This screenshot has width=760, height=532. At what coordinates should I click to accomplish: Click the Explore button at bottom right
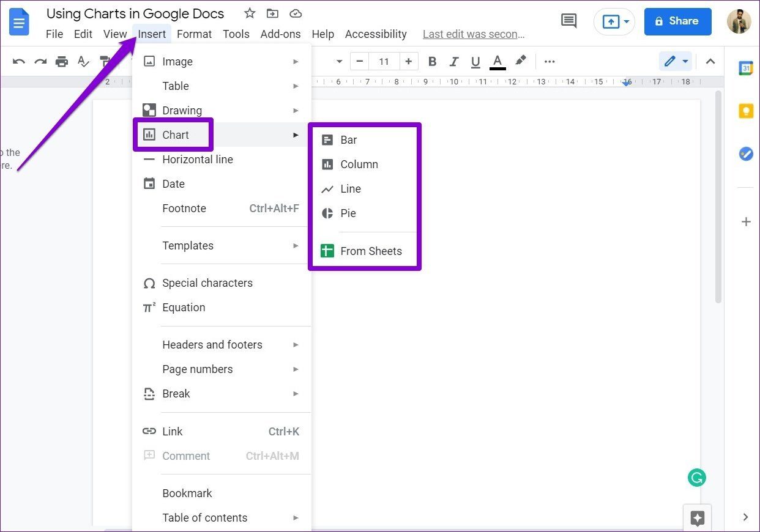coord(698,519)
